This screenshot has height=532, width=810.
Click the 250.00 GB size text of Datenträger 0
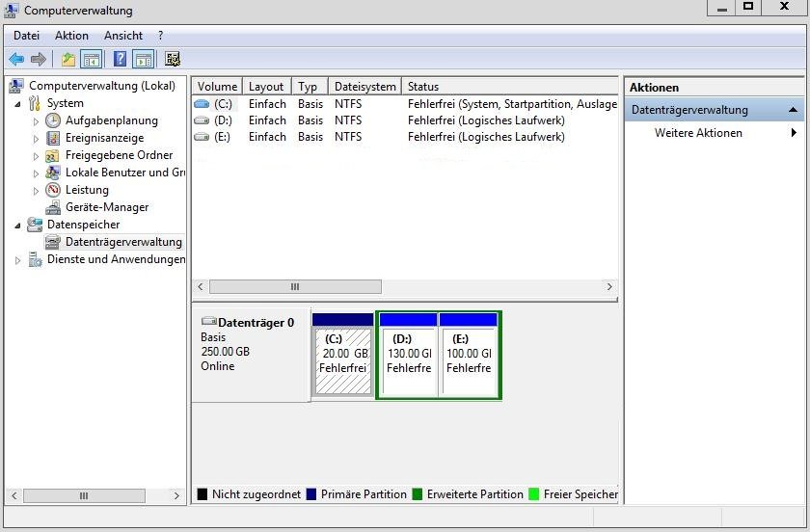point(226,351)
